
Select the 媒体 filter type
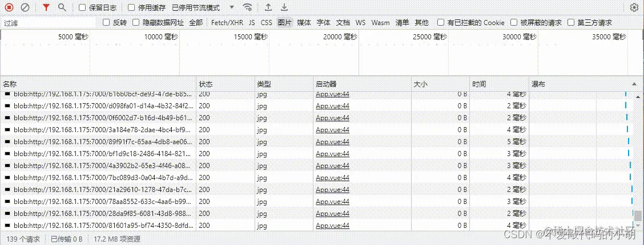pyautogui.click(x=304, y=23)
